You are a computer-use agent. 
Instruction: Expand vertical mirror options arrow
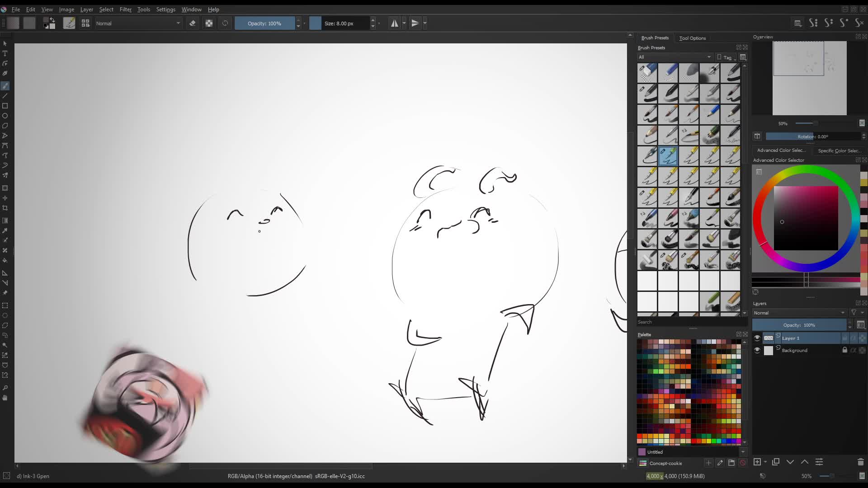point(425,23)
